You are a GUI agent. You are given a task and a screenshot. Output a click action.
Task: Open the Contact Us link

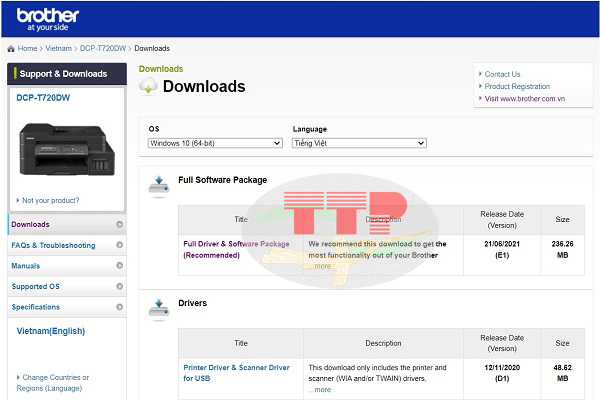point(502,74)
